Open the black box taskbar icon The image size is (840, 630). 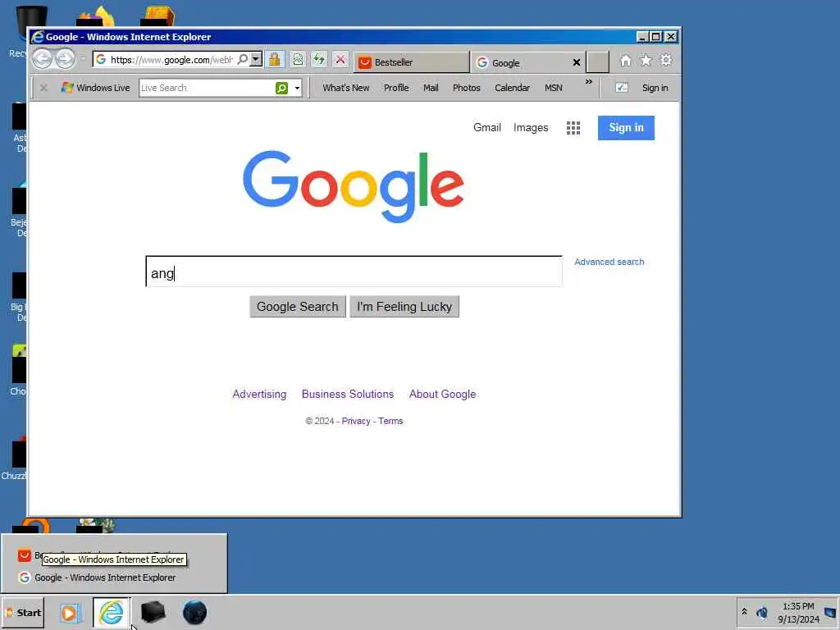pos(153,612)
